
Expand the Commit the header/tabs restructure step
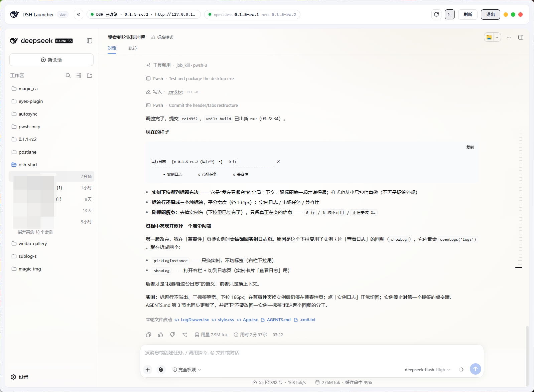192,105
